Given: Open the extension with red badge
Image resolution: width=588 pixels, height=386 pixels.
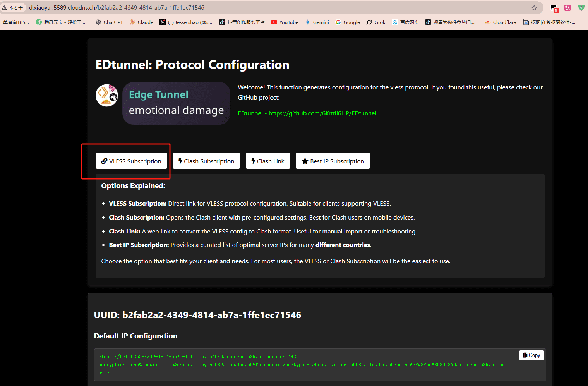Looking at the screenshot, I should coord(554,8).
